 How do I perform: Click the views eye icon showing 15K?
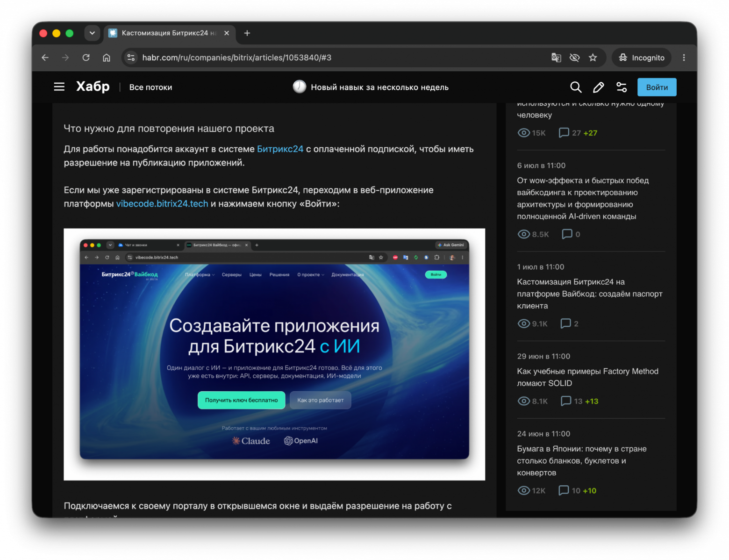pyautogui.click(x=524, y=133)
